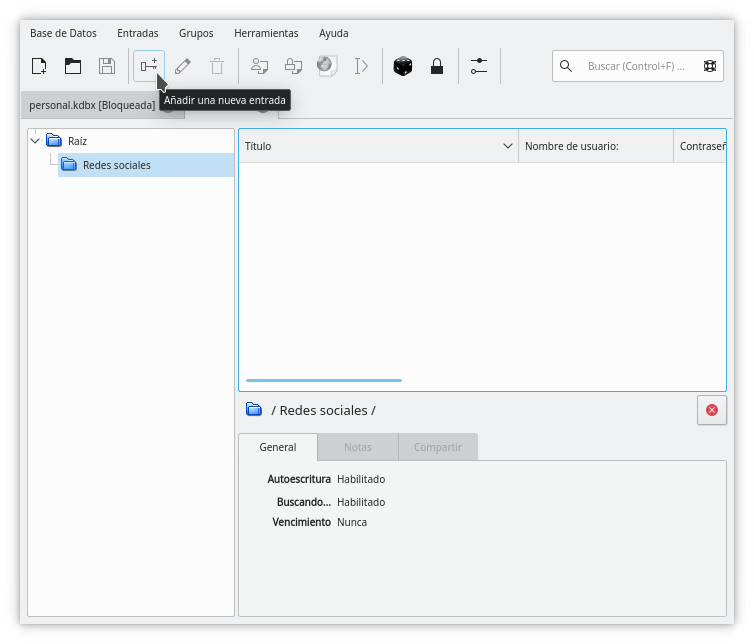Click the Buscar search field
This screenshot has height=644, width=754.
637,66
